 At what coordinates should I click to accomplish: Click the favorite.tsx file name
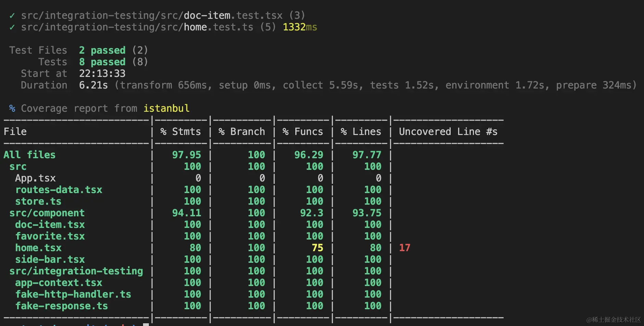(50, 236)
